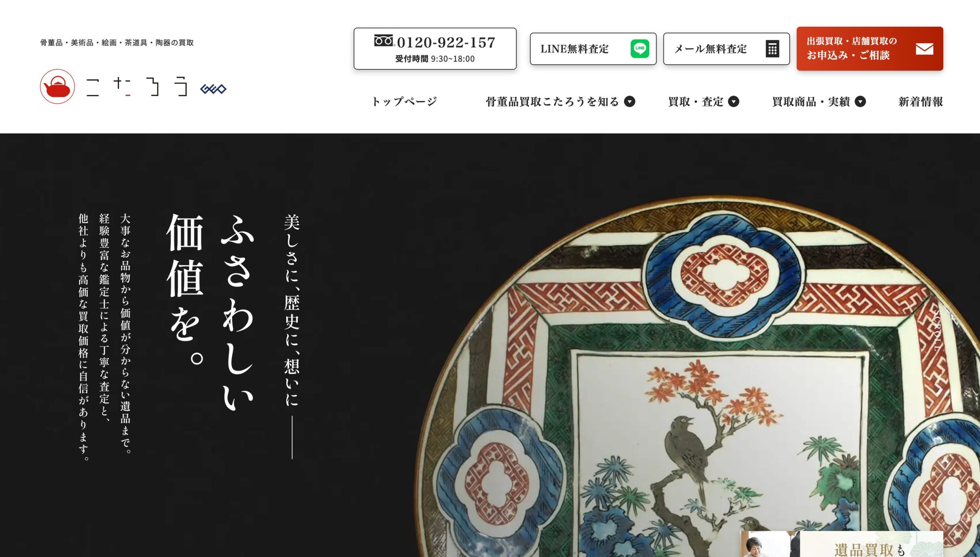Open the トップページ menu item
This screenshot has height=557, width=980.
click(405, 102)
